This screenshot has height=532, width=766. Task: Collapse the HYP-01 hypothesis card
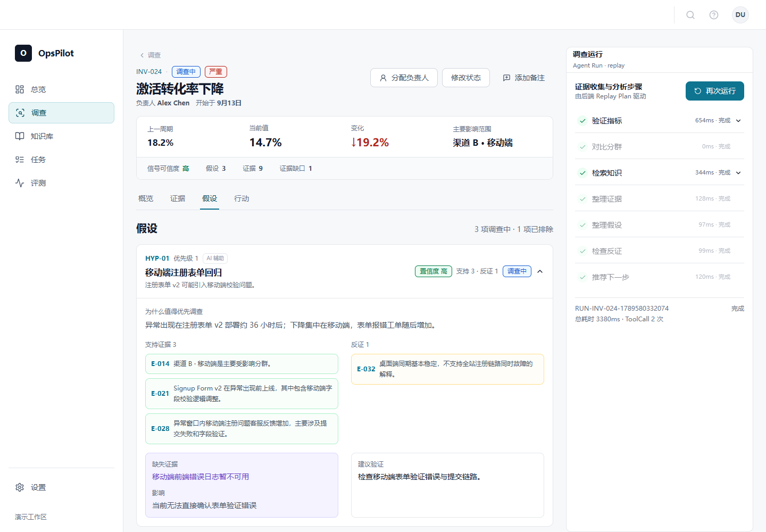coord(540,271)
